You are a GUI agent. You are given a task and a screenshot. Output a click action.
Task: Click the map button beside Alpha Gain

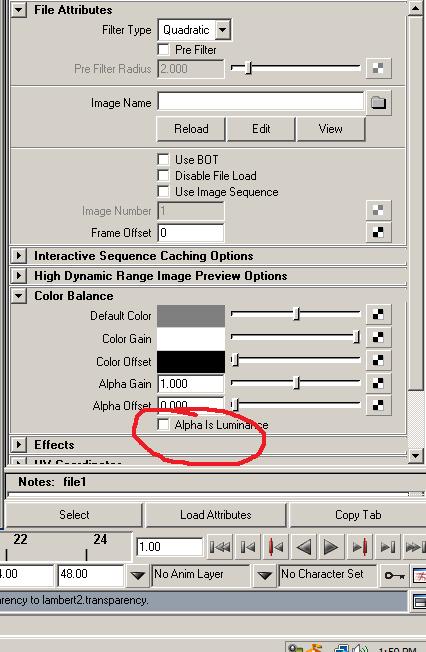pos(378,383)
